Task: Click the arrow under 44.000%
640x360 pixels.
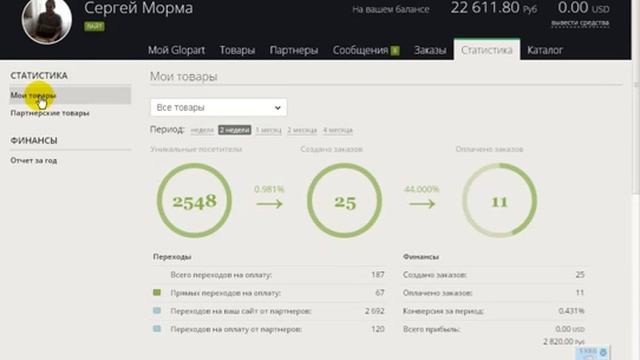Action: 422,204
